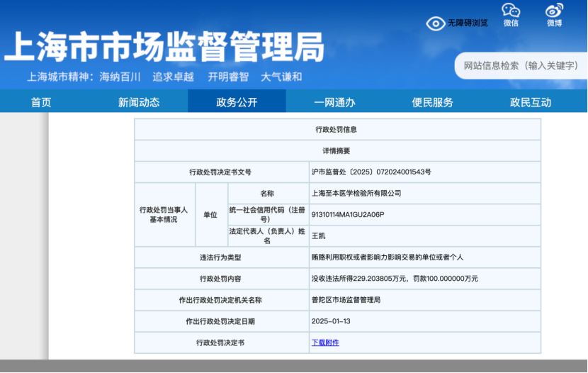Click the penalty decision number starting 沪市监普处
This screenshot has height=373, width=588.
tap(371, 172)
